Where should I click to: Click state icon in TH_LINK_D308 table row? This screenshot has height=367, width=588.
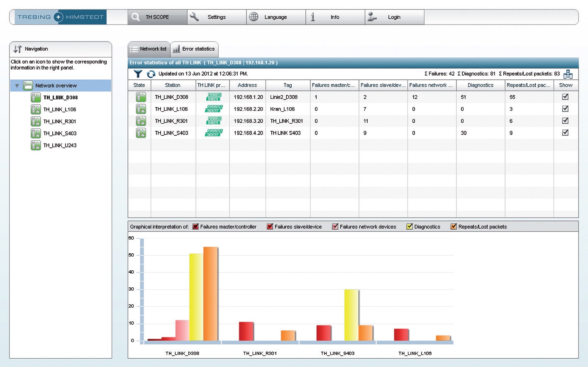click(141, 97)
